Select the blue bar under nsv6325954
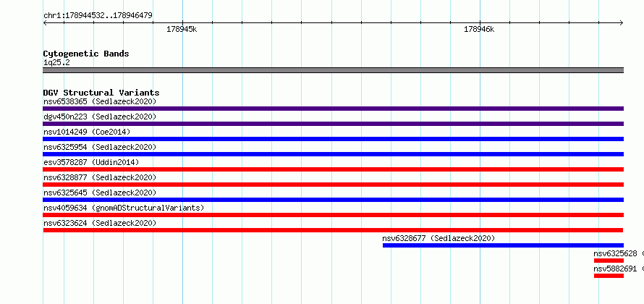The height and width of the screenshot is (304, 644). [x=333, y=154]
